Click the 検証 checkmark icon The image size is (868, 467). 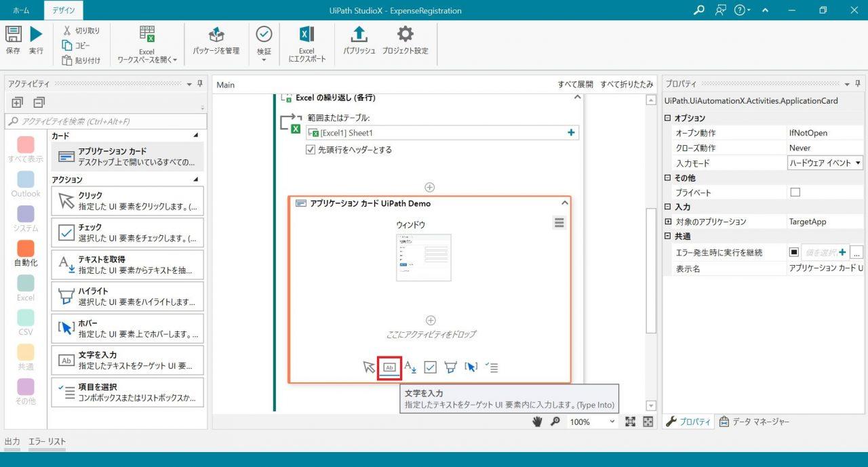pos(264,35)
